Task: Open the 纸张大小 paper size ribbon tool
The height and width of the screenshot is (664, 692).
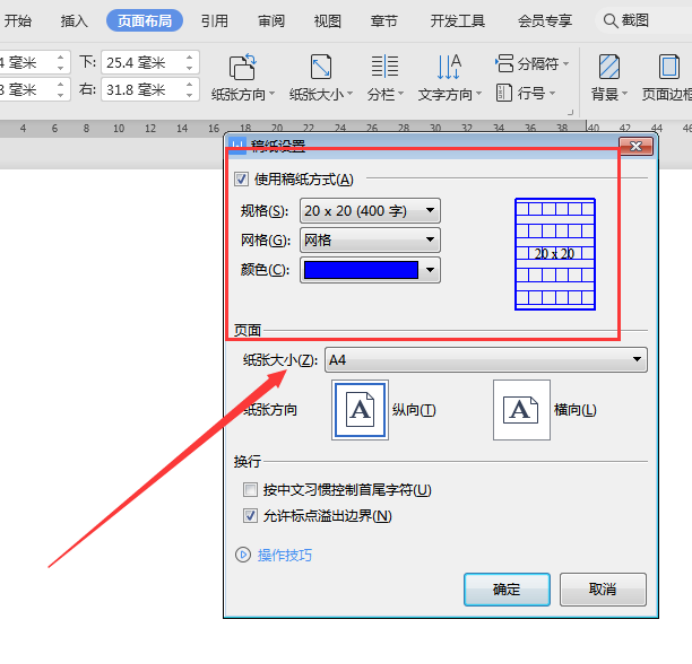Action: (x=321, y=78)
